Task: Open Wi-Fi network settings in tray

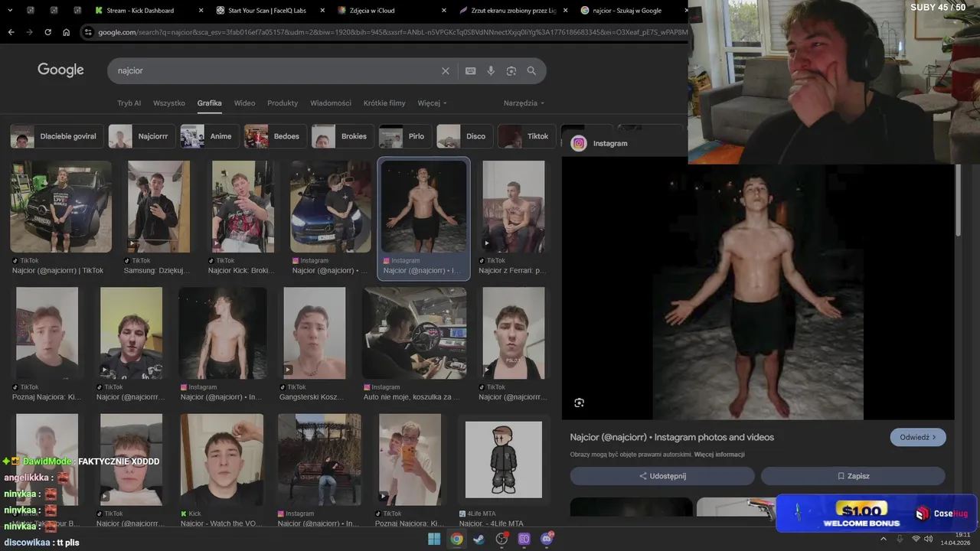Action: (916, 539)
